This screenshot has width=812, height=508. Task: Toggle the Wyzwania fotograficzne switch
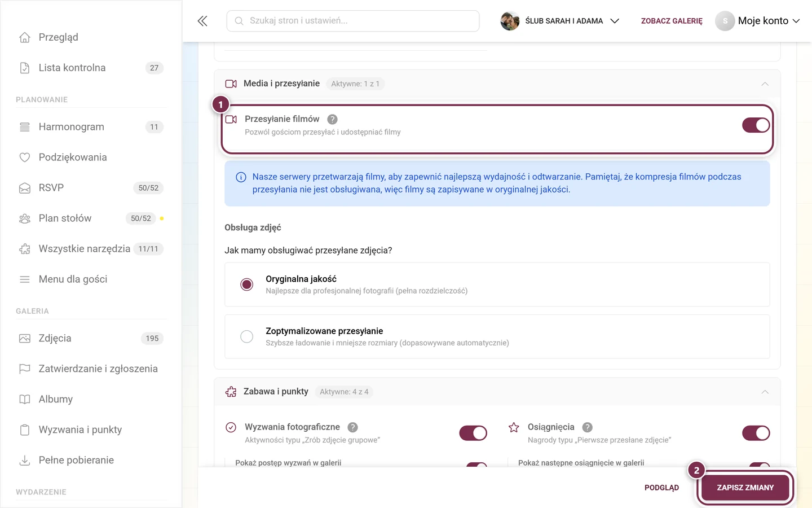click(473, 433)
